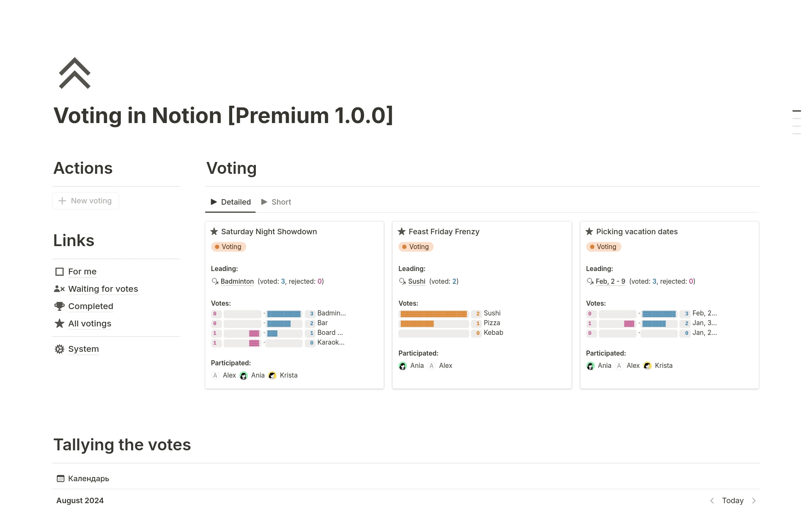Select the Detailed view tab
Image resolution: width=812 pixels, height=507 pixels.
click(231, 202)
